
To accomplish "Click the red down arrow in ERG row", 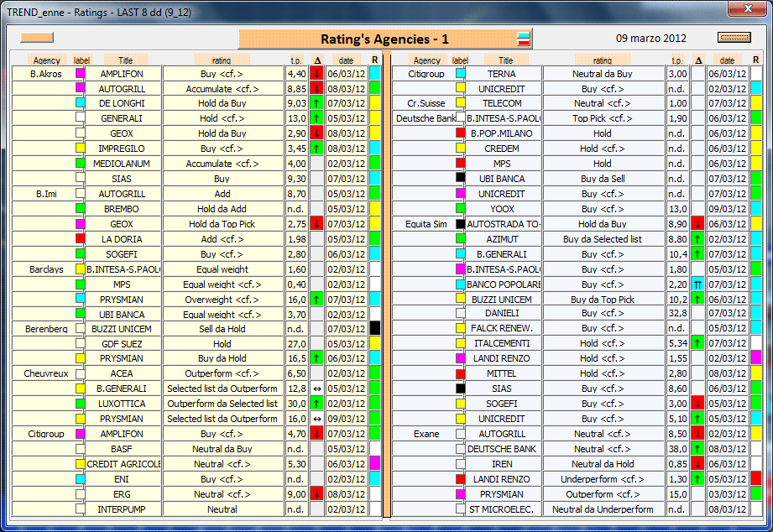I will click(317, 494).
